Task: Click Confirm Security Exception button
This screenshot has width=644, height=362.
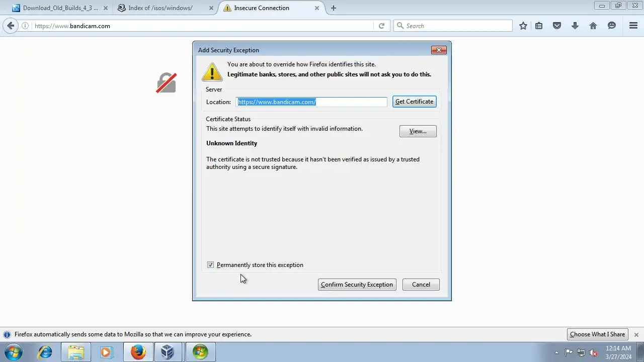Action: (357, 285)
